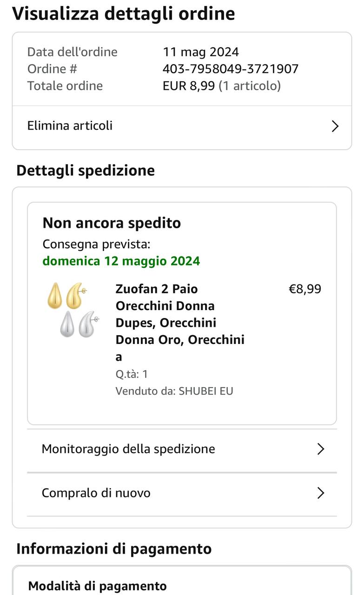This screenshot has width=364, height=595.
Task: Click the Q.tà: 1 quantity label
Action: [x=132, y=374]
